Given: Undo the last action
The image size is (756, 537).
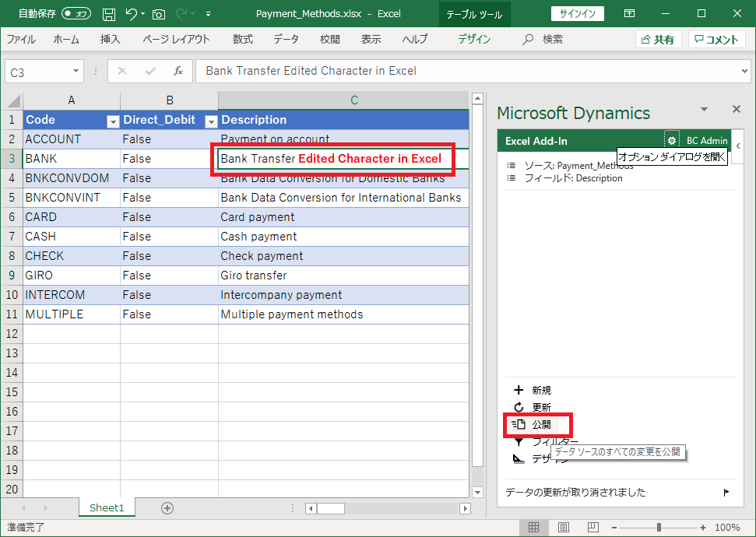Looking at the screenshot, I should tap(131, 14).
